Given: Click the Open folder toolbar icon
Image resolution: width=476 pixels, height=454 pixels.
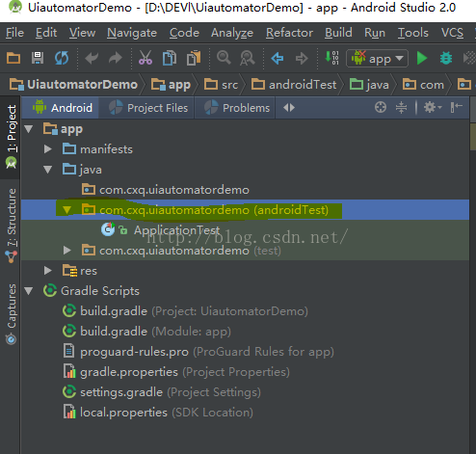Looking at the screenshot, I should [13, 58].
